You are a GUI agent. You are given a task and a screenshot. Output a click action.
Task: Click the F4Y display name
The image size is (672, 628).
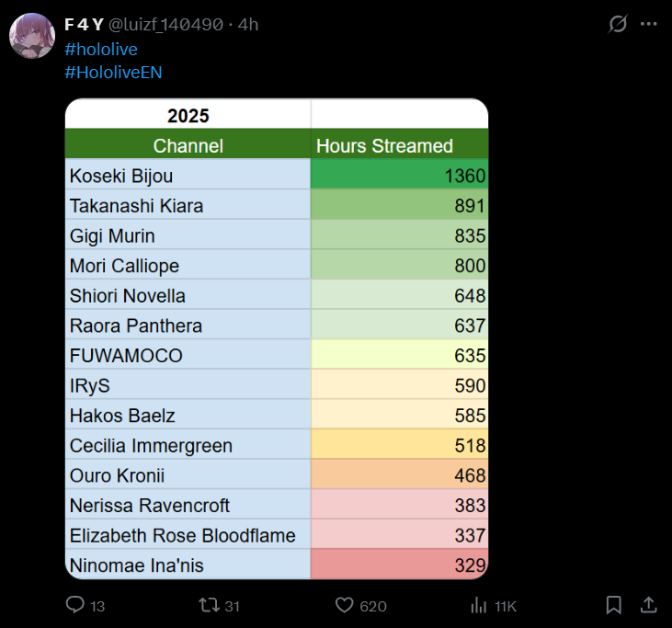(84, 25)
